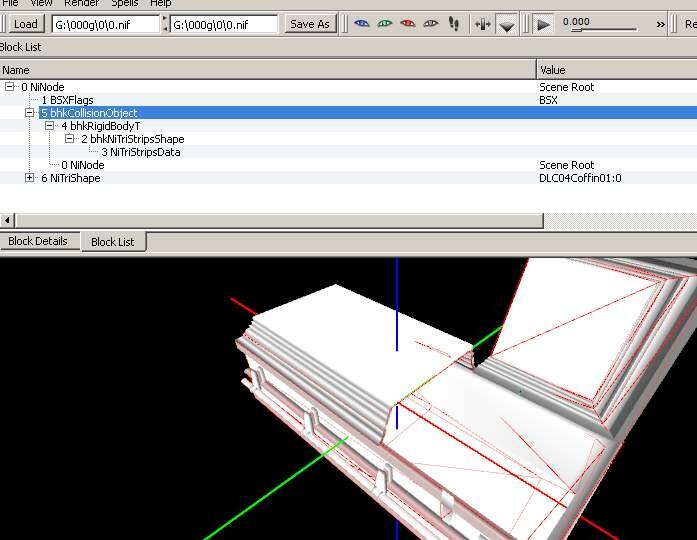
Task: Select the footsteps walk-view icon
Action: [x=454, y=24]
